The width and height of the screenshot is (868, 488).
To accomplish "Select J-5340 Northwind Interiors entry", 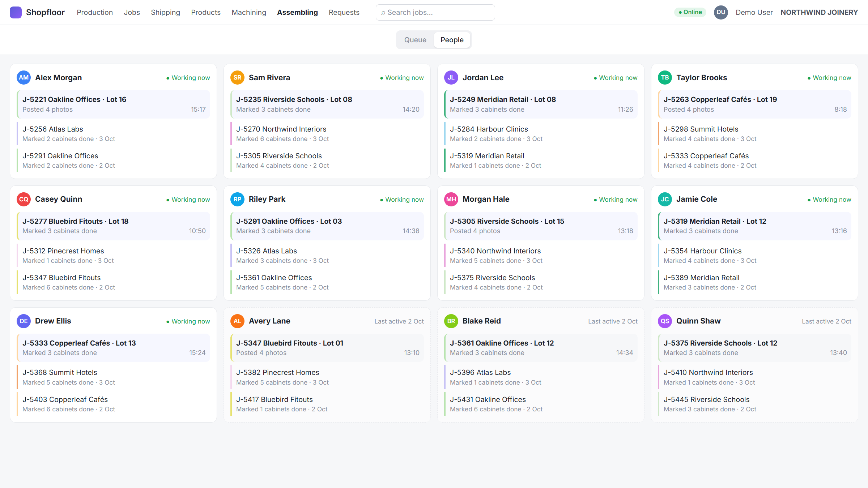I will [541, 256].
